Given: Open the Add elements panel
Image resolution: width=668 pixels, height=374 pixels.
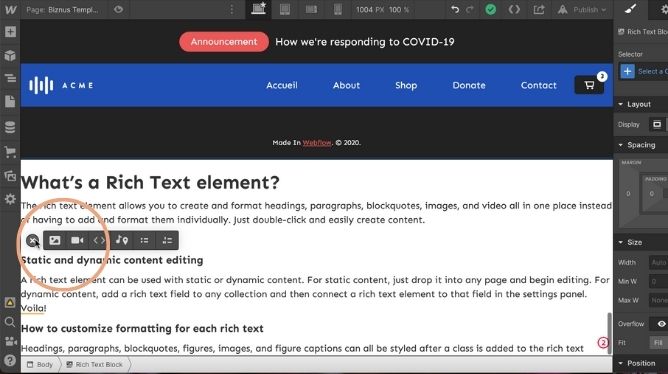Looking at the screenshot, I should pos(10,32).
